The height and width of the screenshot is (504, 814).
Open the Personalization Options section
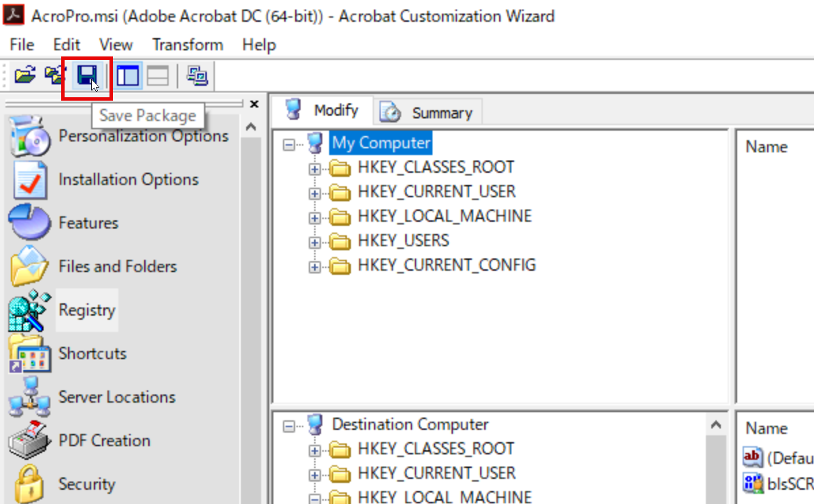[x=143, y=136]
